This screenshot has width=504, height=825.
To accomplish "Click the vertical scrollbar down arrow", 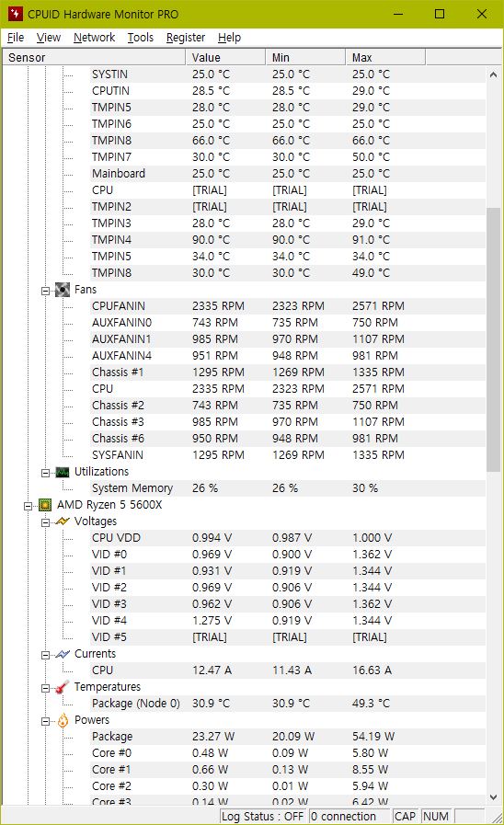I will pyautogui.click(x=493, y=797).
